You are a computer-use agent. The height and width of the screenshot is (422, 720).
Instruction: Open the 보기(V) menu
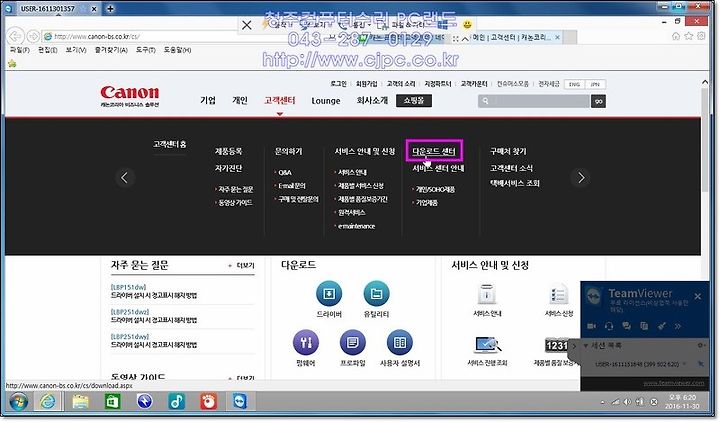(76, 50)
